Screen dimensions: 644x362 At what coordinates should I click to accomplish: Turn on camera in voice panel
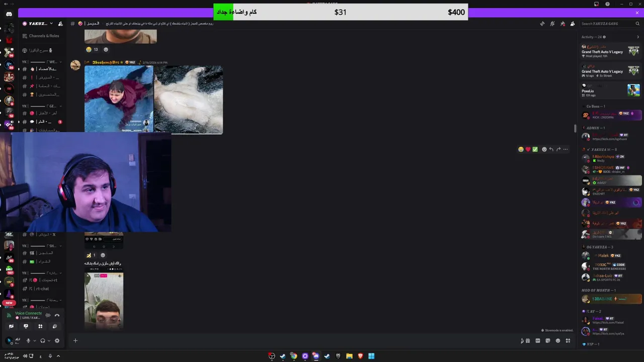(x=11, y=326)
